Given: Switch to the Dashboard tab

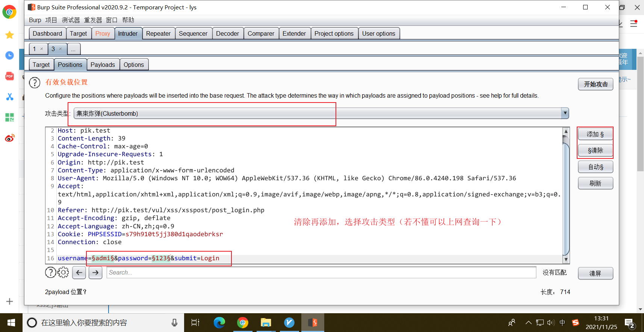Looking at the screenshot, I should coord(47,33).
